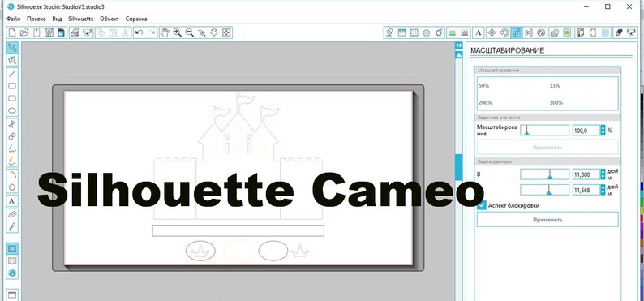Open file folder icon in toolbar
Image resolution: width=644 pixels, height=301 pixels.
point(24,32)
